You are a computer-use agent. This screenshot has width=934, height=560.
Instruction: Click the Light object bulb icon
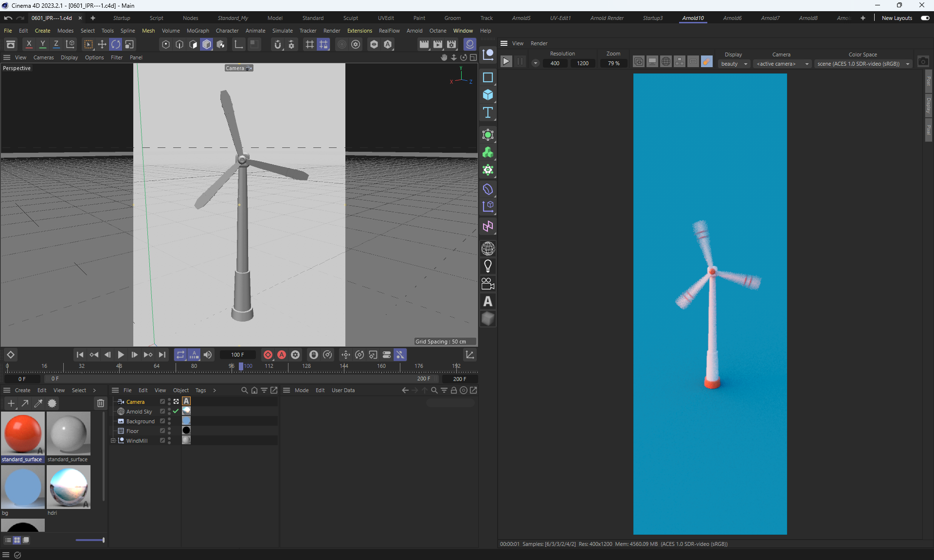[x=488, y=266]
